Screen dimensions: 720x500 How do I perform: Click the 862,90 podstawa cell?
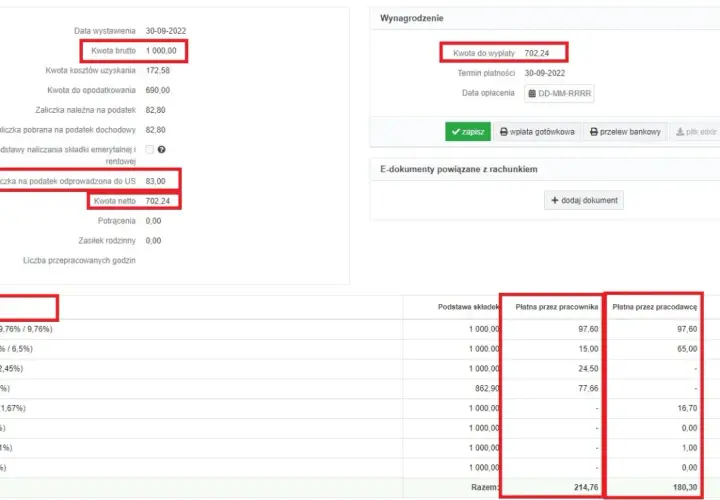487,388
